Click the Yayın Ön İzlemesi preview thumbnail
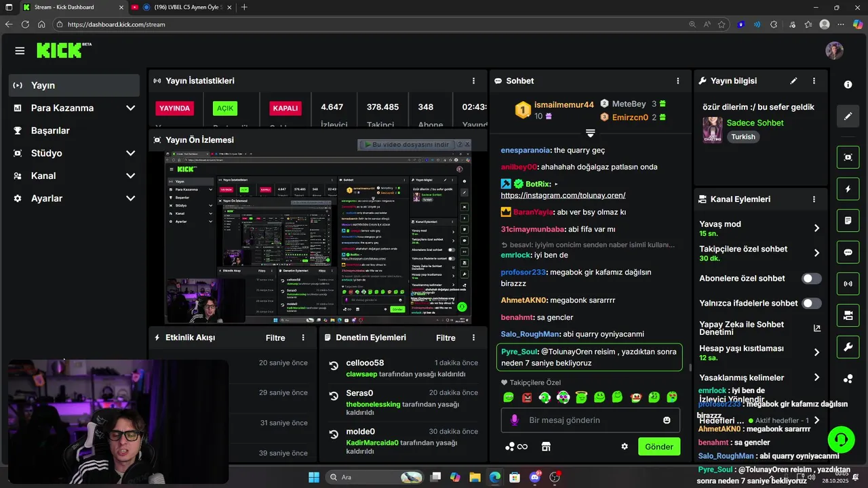Image resolution: width=868 pixels, height=488 pixels. [318, 237]
